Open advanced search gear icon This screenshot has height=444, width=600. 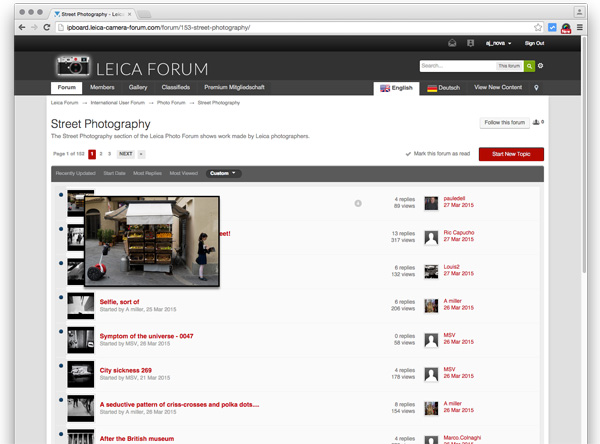541,66
